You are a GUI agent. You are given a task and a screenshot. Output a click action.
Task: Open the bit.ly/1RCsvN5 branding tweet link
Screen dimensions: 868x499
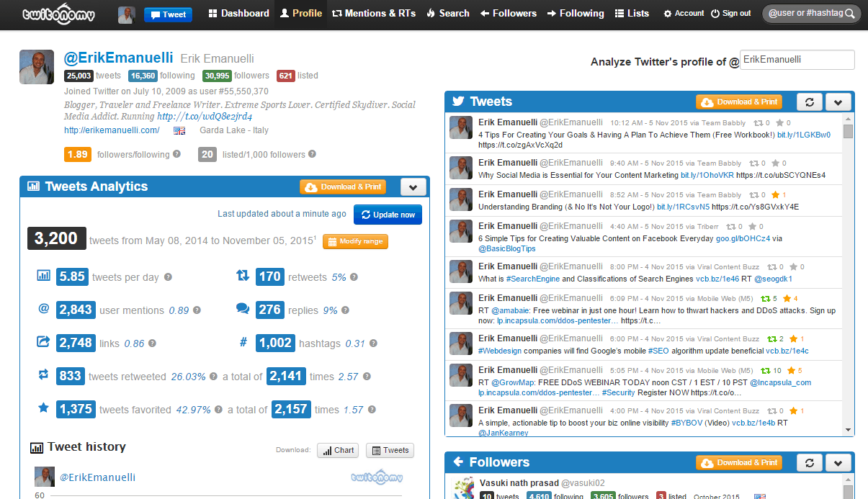[683, 207]
